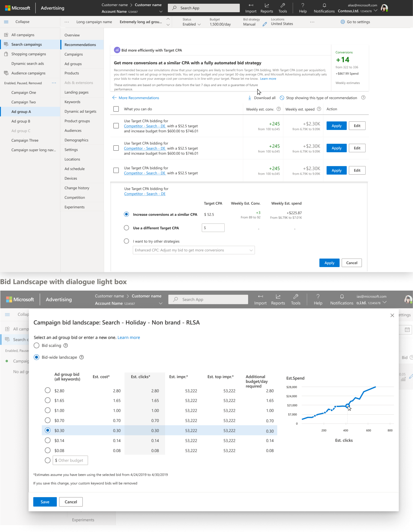Screen dimensions: 413x532
Task: Check the select-all box beside What you can do
Action: pos(116,109)
